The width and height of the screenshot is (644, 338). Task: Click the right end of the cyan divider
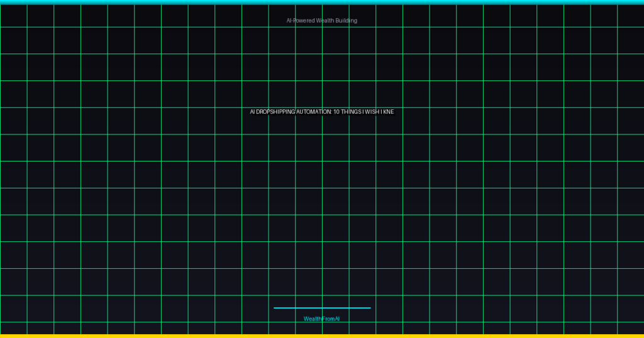tap(369, 308)
